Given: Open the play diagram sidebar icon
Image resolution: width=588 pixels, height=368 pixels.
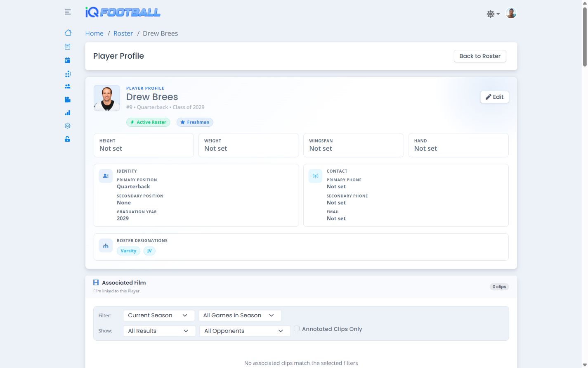Looking at the screenshot, I should (68, 74).
